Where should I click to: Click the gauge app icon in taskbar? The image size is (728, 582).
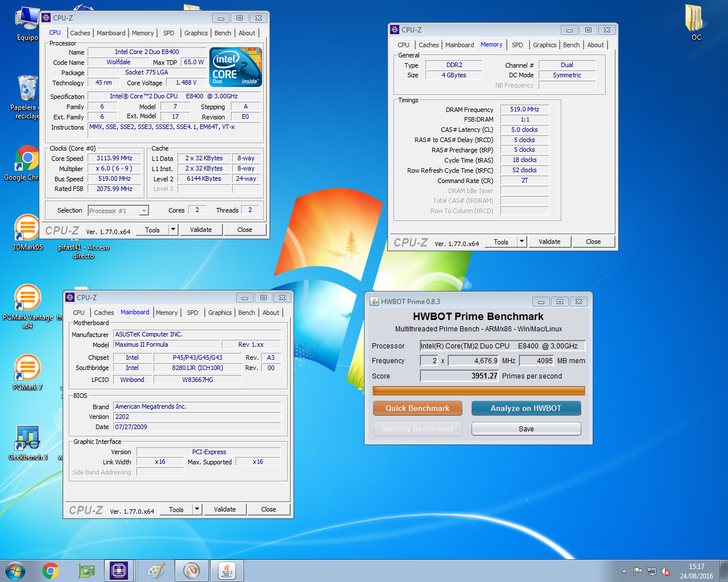[x=191, y=571]
